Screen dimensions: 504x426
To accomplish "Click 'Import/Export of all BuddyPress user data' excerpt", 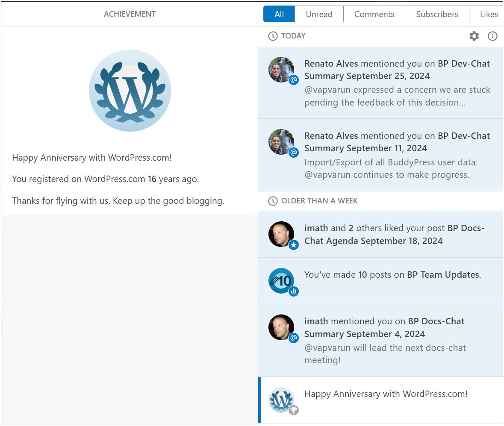I will pos(391,168).
